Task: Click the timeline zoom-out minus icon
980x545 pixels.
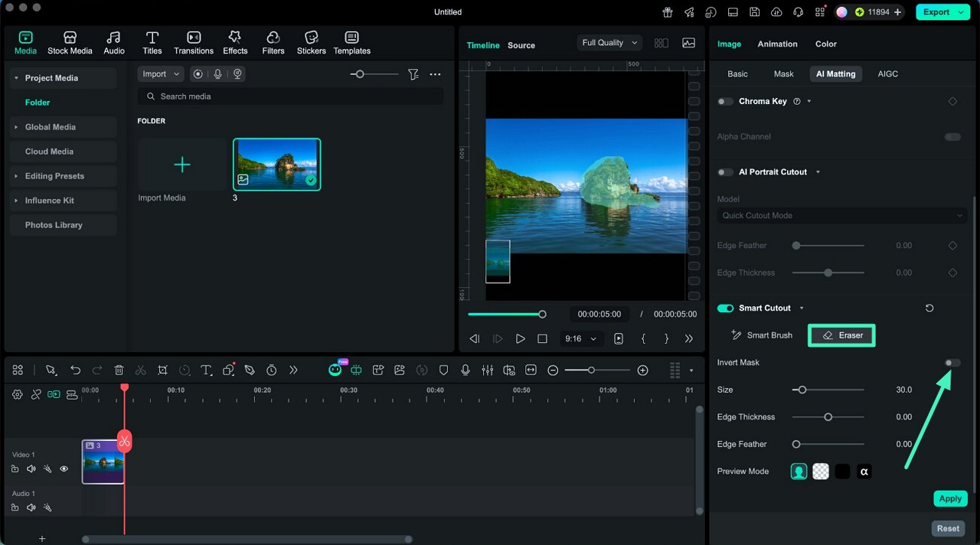Action: [553, 370]
